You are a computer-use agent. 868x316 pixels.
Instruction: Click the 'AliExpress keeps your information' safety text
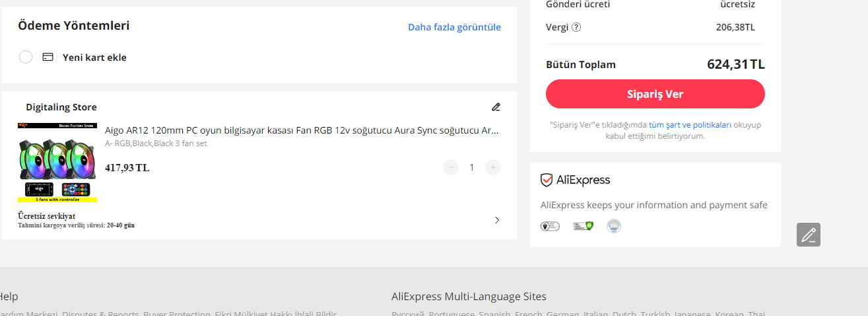click(654, 205)
